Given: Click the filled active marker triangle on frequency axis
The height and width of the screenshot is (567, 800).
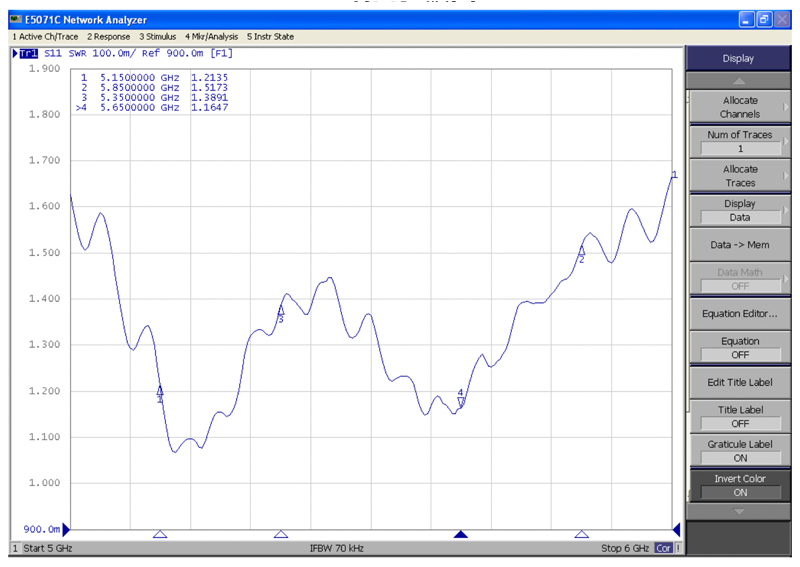Looking at the screenshot, I should click(x=461, y=534).
